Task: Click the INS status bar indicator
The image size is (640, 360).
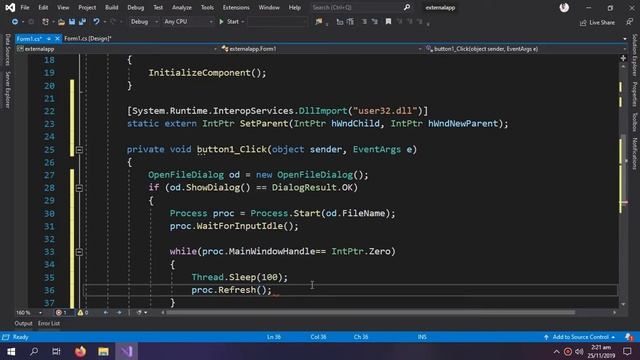Action: [422, 337]
